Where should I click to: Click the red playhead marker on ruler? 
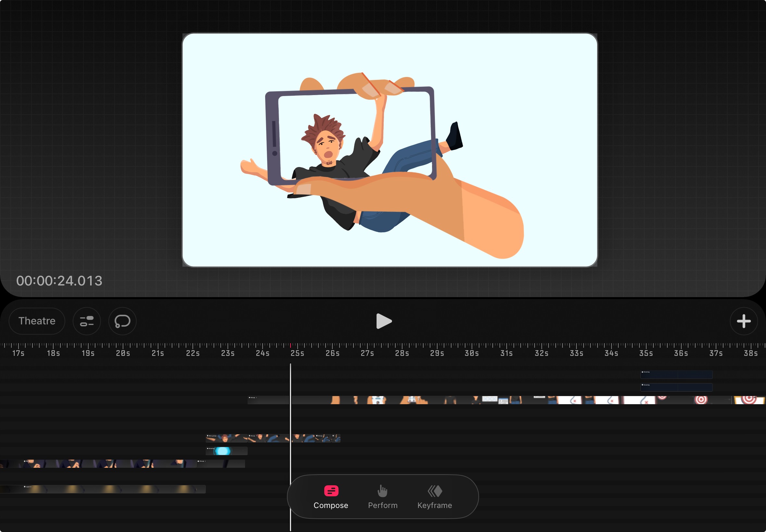[x=290, y=345]
